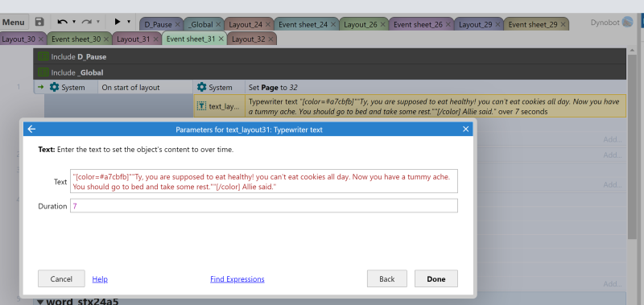644x305 pixels.
Task: Go back with dialog arrow icon
Action: [x=31, y=130]
